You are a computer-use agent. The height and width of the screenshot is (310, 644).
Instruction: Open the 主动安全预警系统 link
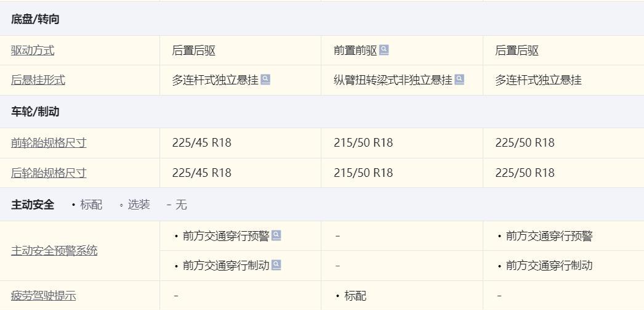(x=54, y=251)
